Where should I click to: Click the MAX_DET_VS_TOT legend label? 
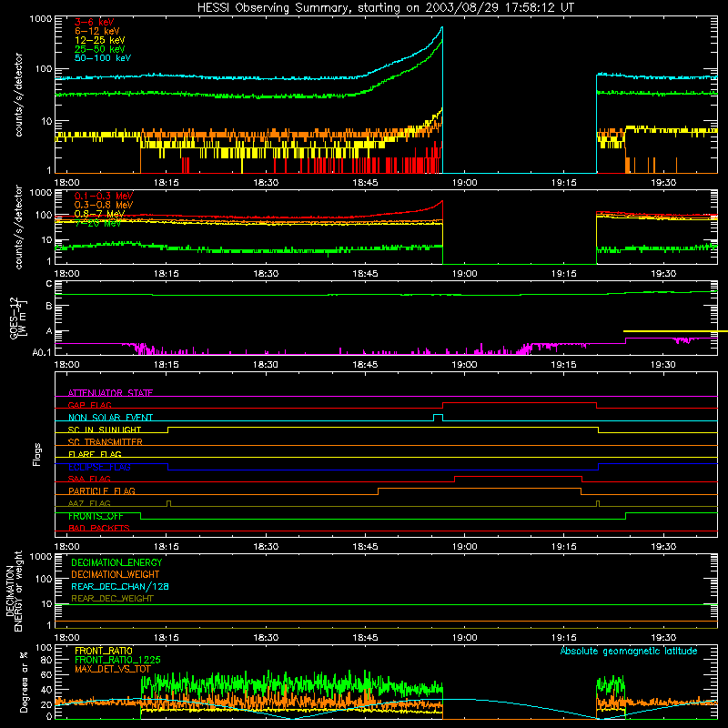[113, 669]
